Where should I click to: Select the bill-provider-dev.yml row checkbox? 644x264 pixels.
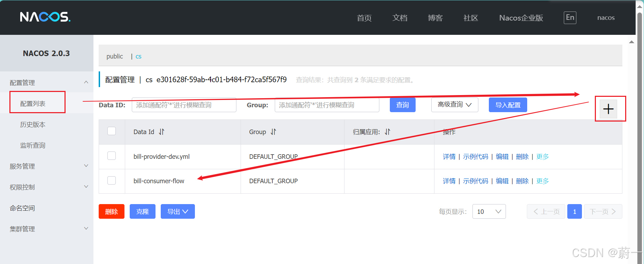click(x=112, y=156)
